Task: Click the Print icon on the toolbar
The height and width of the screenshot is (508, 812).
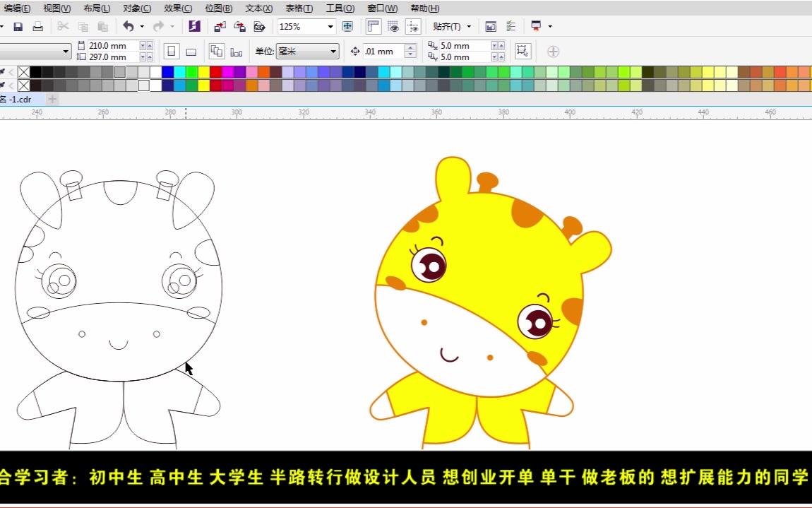Action: point(39,26)
